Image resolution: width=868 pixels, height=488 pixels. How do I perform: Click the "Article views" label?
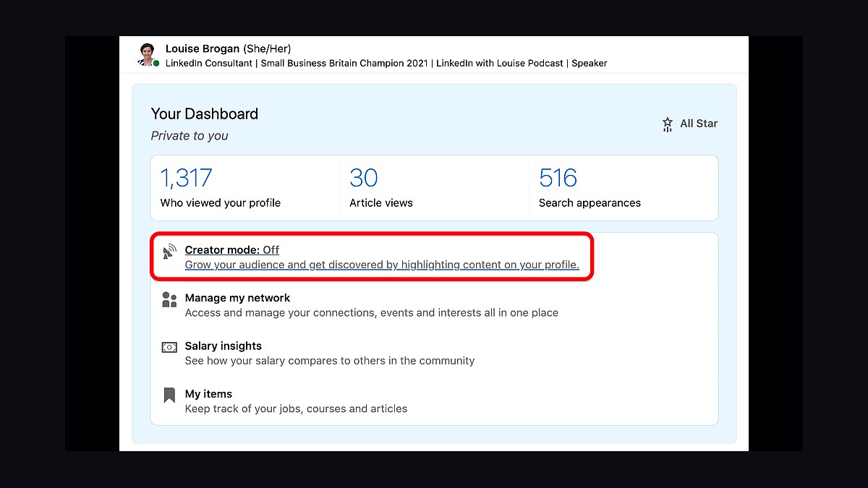(x=381, y=203)
